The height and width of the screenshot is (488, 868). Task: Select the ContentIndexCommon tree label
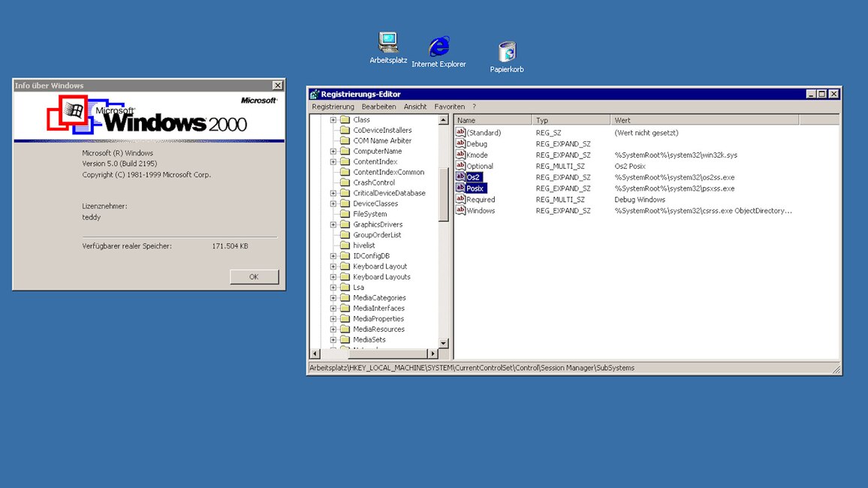[x=389, y=172]
